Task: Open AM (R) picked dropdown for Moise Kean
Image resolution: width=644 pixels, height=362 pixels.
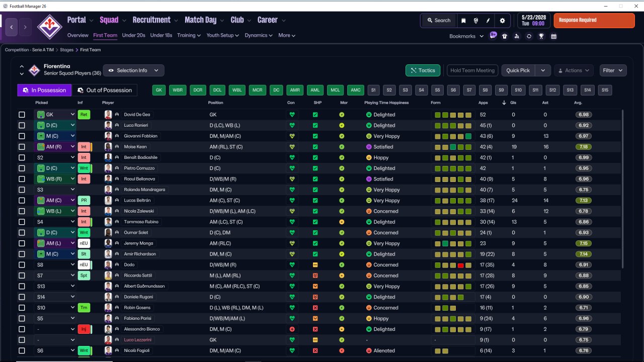Action: (x=55, y=147)
